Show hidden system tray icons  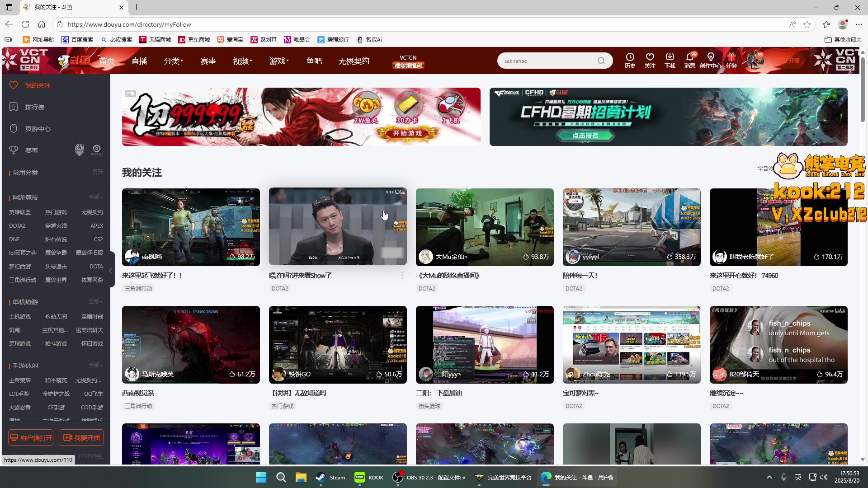(769, 477)
